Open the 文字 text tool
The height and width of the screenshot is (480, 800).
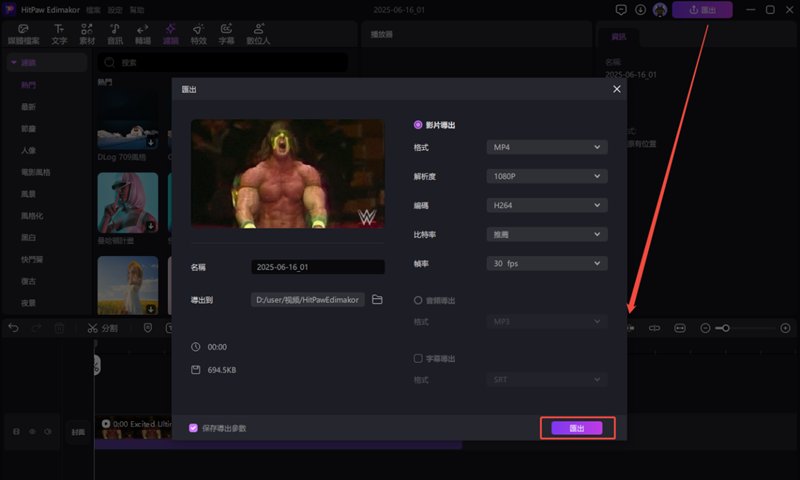tap(59, 34)
